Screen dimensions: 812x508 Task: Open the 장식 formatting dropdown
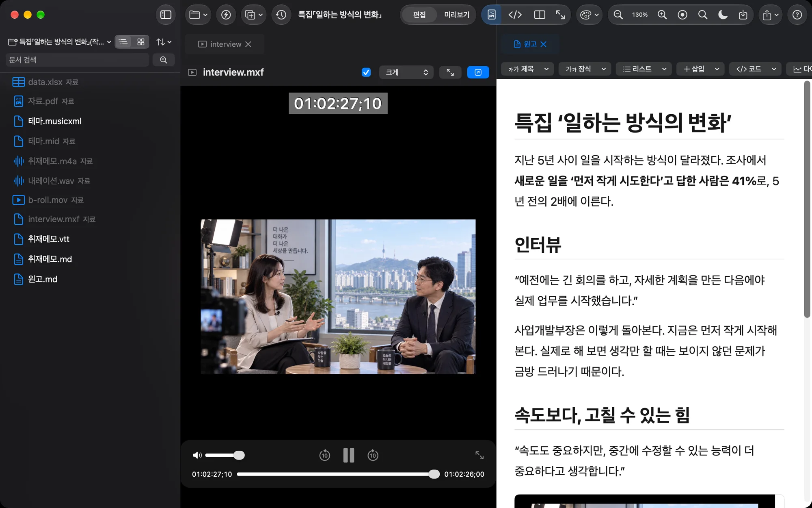585,69
